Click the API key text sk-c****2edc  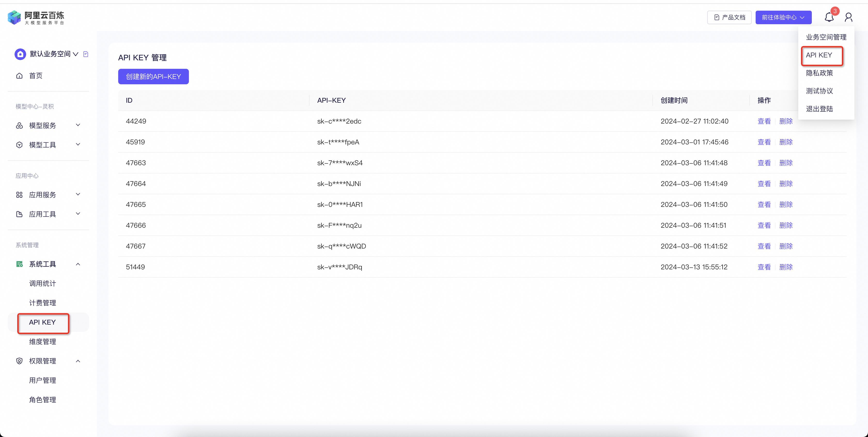click(x=339, y=121)
